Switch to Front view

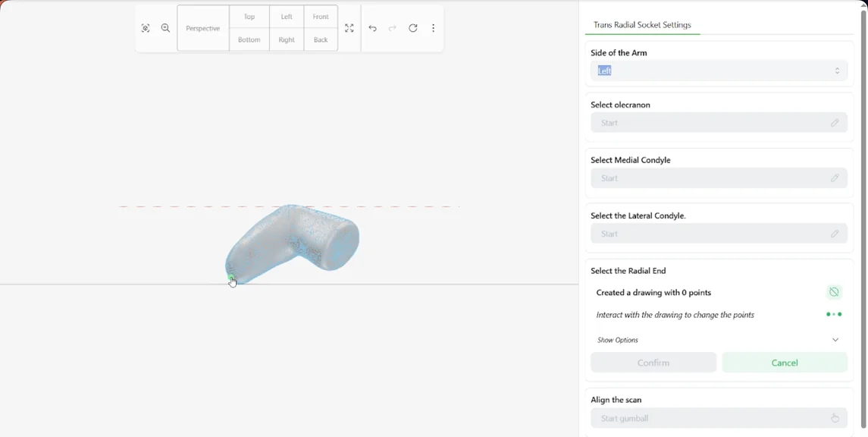321,17
